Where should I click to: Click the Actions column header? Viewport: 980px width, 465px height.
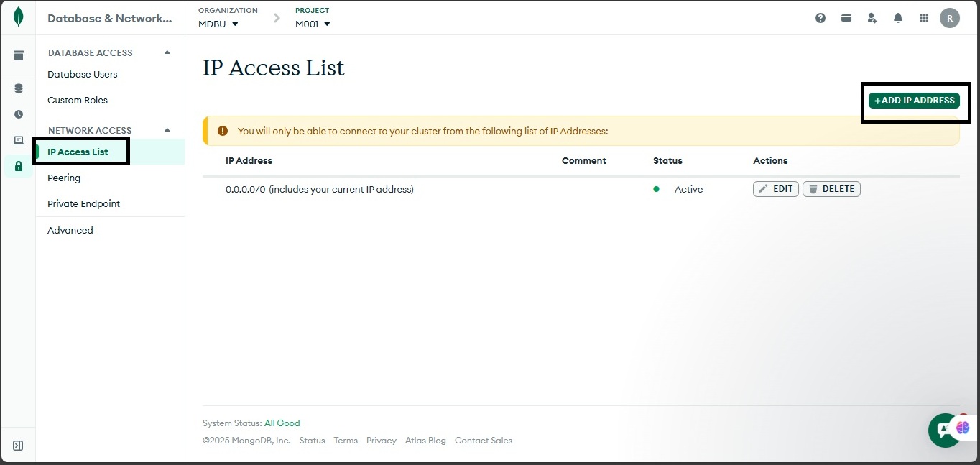pyautogui.click(x=770, y=160)
